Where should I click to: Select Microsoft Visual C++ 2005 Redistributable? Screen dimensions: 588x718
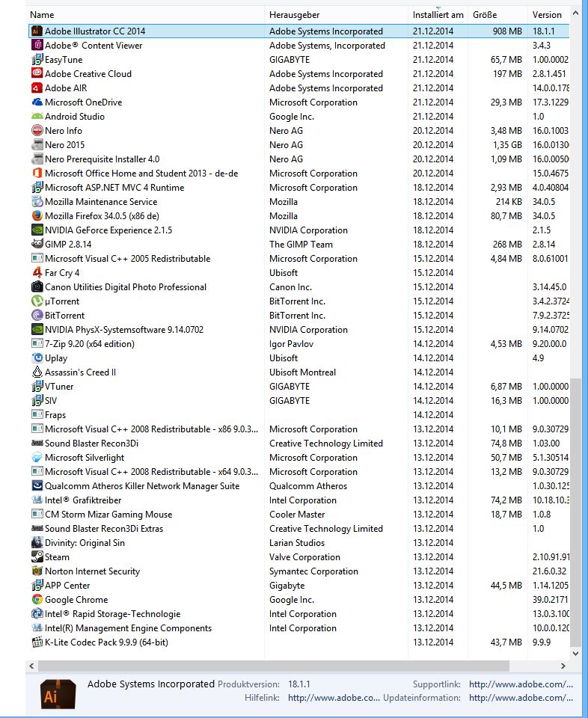[x=298, y=258]
